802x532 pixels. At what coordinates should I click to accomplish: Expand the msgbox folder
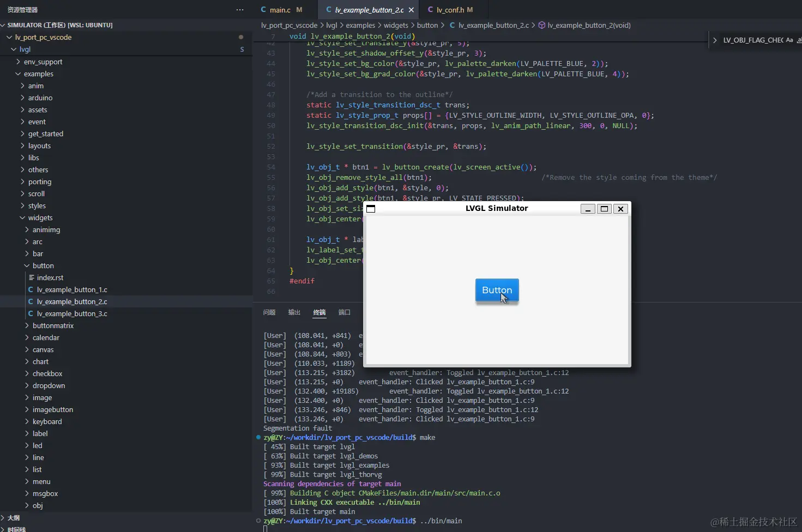pos(27,493)
